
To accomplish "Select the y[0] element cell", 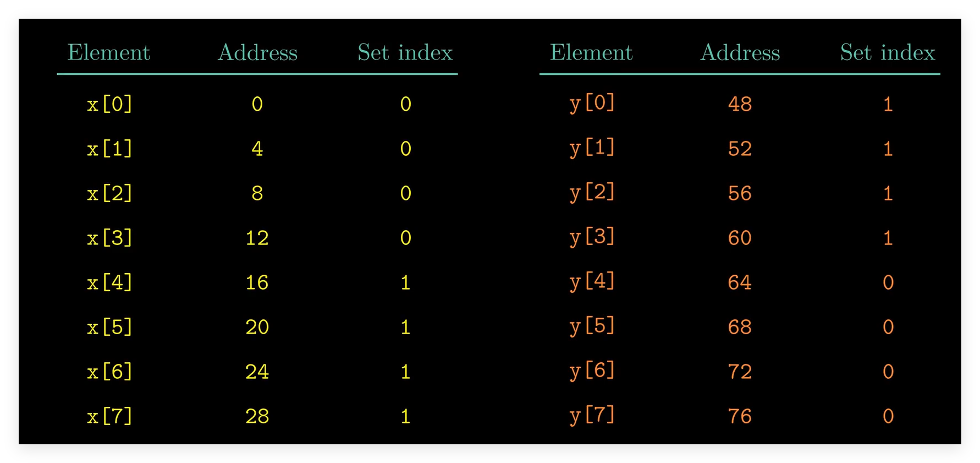I will point(592,103).
